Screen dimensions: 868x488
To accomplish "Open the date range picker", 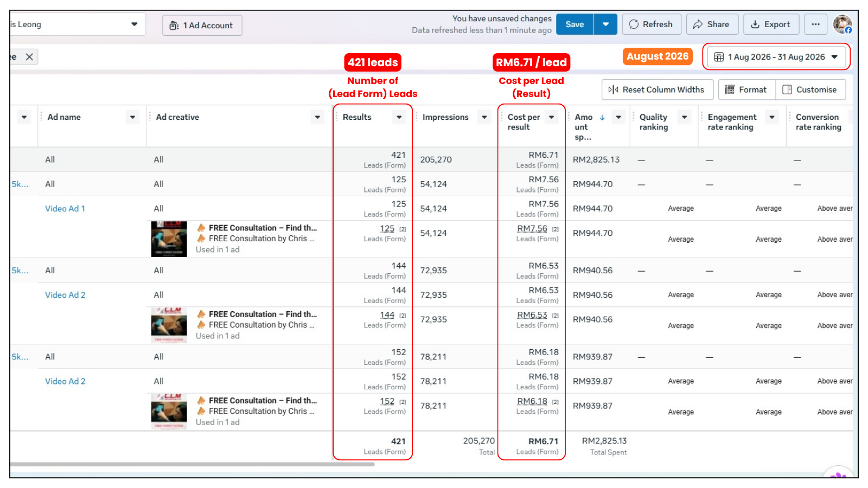I will pos(776,57).
